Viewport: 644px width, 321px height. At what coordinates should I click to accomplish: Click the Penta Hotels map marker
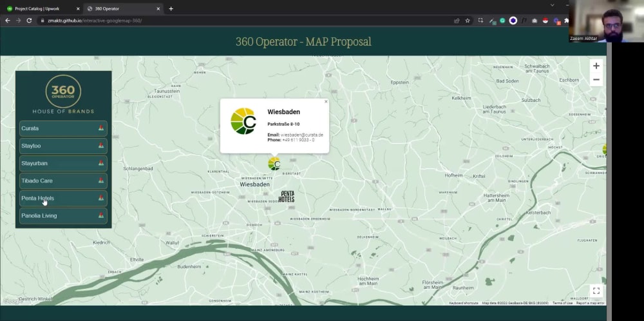pos(287,197)
